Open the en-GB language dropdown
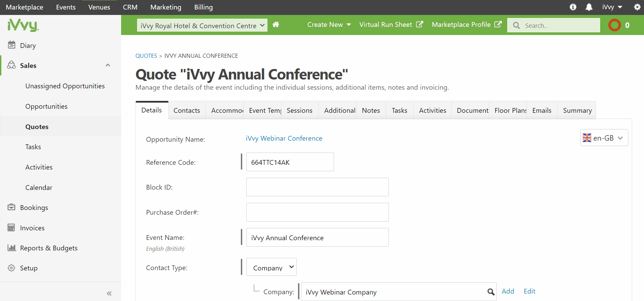This screenshot has height=301, width=644. pyautogui.click(x=604, y=138)
